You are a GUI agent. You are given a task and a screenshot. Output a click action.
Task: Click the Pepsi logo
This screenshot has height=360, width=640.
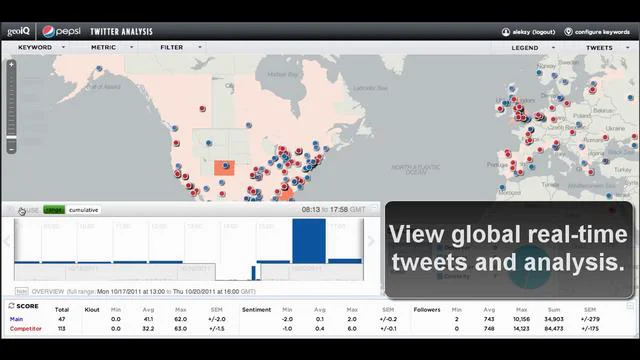click(61, 31)
